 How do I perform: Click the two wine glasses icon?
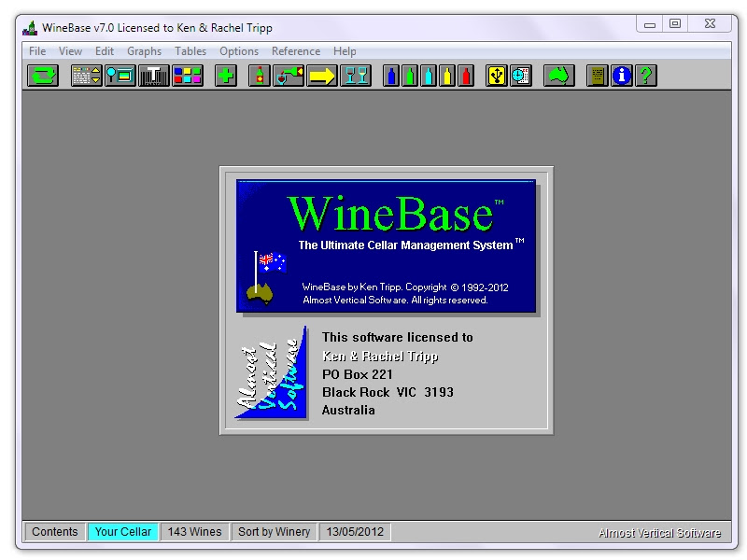coord(356,76)
